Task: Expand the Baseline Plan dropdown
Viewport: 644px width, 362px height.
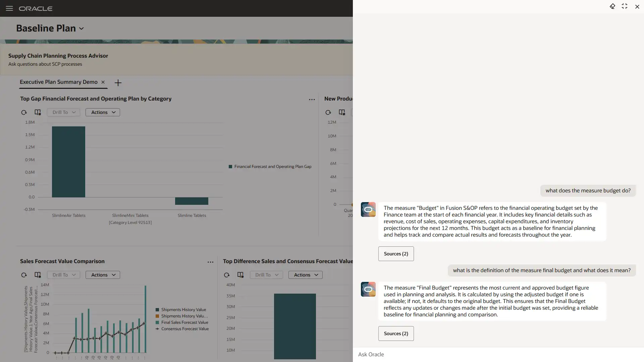Action: coord(81,29)
